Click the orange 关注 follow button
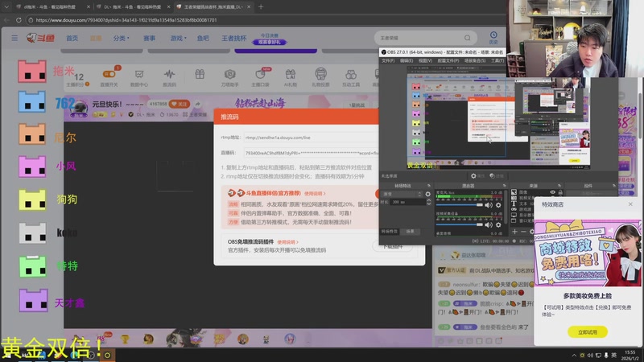Screen dimensions: 644x362 pyautogui.click(x=180, y=105)
